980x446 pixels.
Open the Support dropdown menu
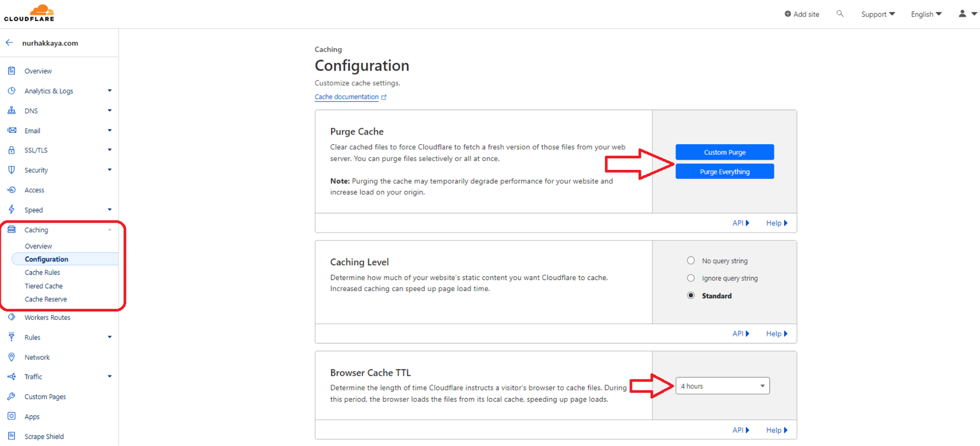coord(878,14)
